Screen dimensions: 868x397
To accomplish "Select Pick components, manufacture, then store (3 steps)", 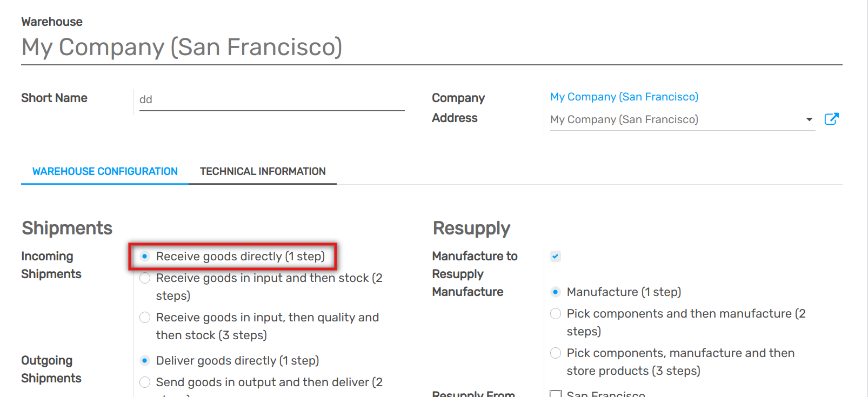I will (555, 353).
